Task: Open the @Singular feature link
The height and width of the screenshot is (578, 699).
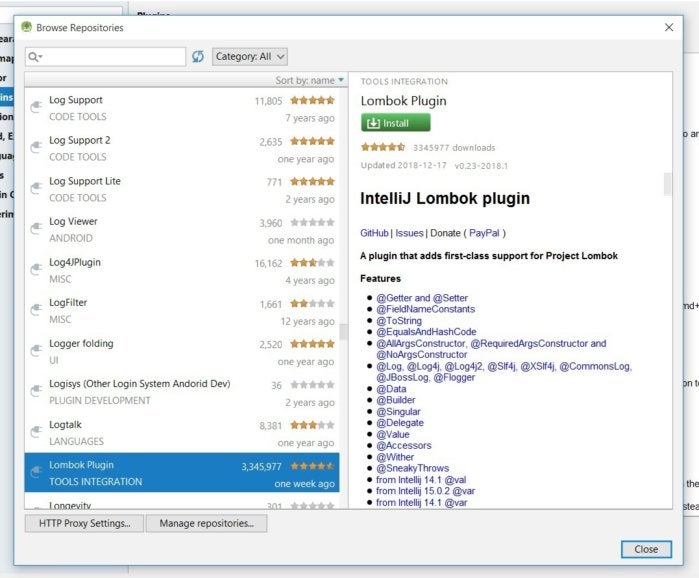Action: coord(398,411)
